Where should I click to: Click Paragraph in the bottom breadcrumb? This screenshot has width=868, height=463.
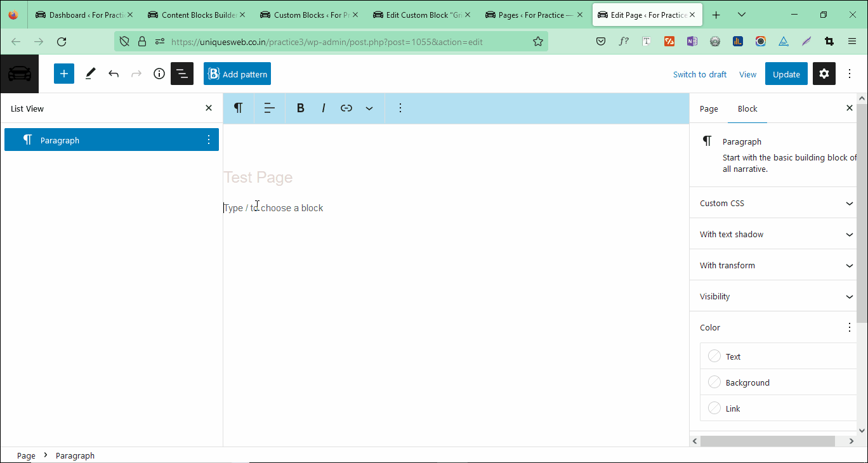click(x=75, y=455)
